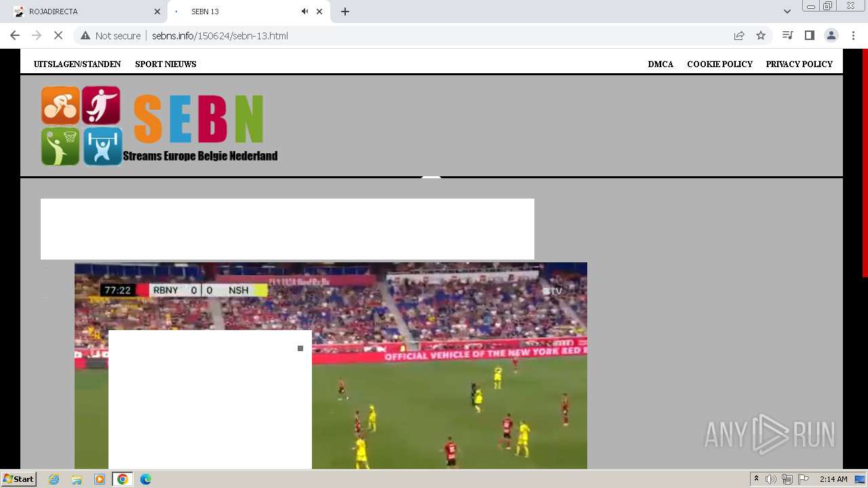Viewport: 868px width, 488px height.
Task: Close the SEBN 13 tab
Action: point(319,12)
